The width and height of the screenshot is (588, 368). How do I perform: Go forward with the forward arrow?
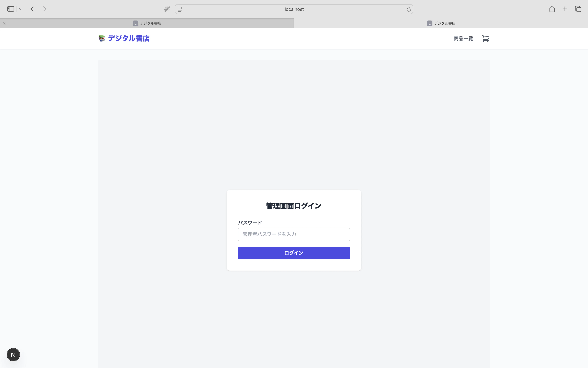pyautogui.click(x=44, y=9)
